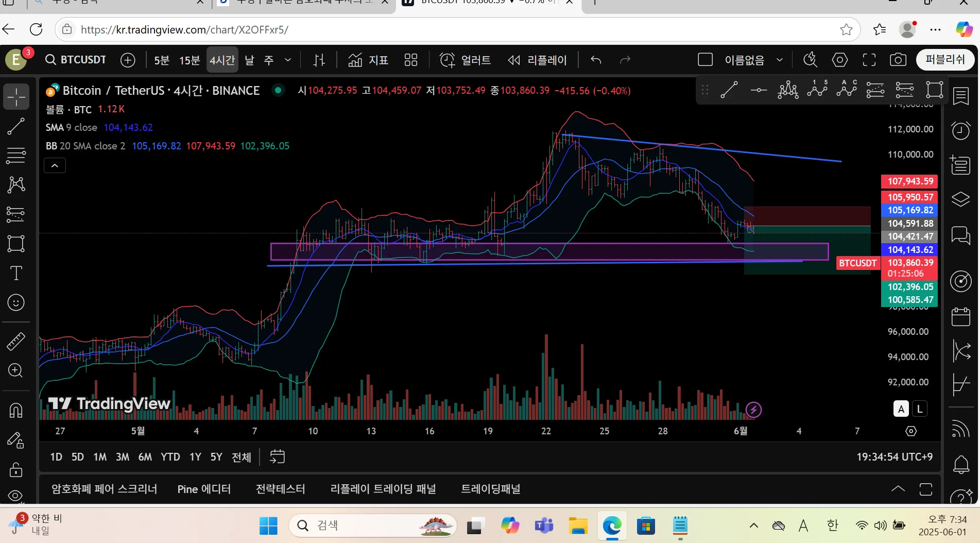The height and width of the screenshot is (543, 980).
Task: Redo the last chart action
Action: click(625, 60)
